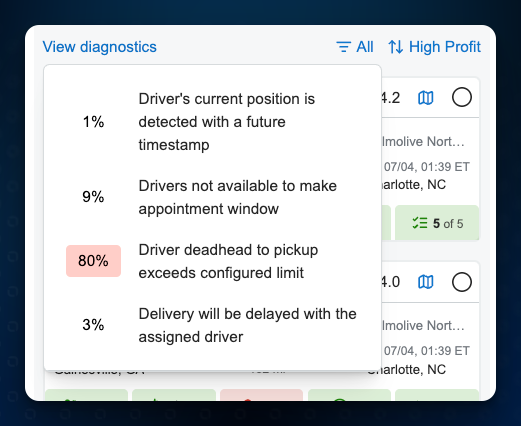Select 'Drivers not available to make appointment window' entry
The height and width of the screenshot is (426, 521).
(x=212, y=197)
